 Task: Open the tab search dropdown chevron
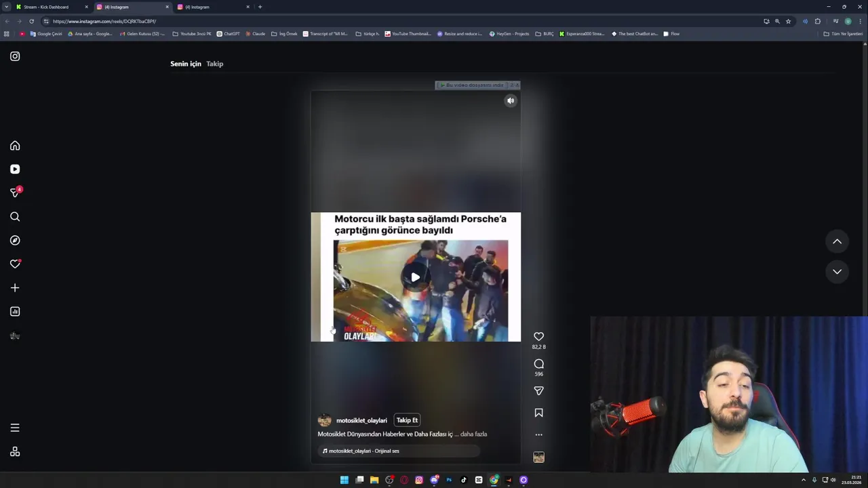pyautogui.click(x=7, y=7)
